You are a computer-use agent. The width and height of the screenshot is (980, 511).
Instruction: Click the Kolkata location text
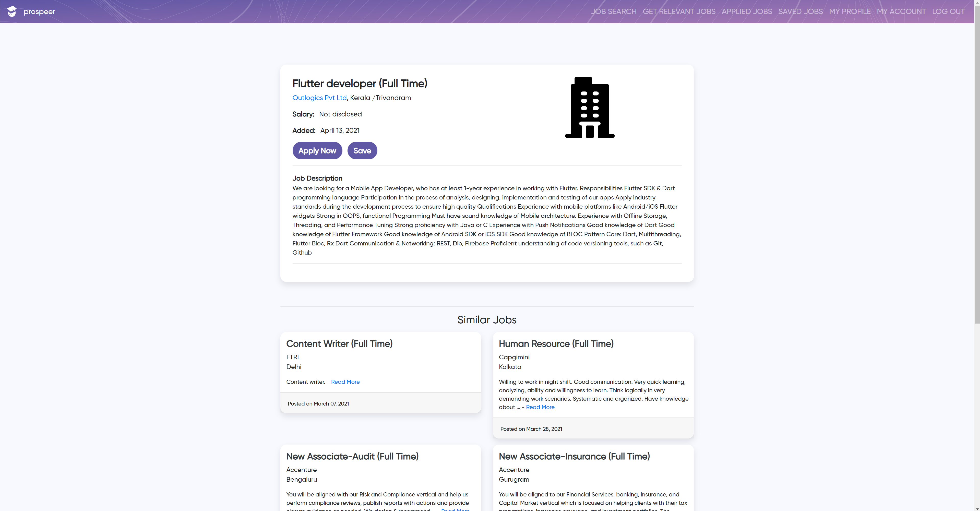[510, 367]
